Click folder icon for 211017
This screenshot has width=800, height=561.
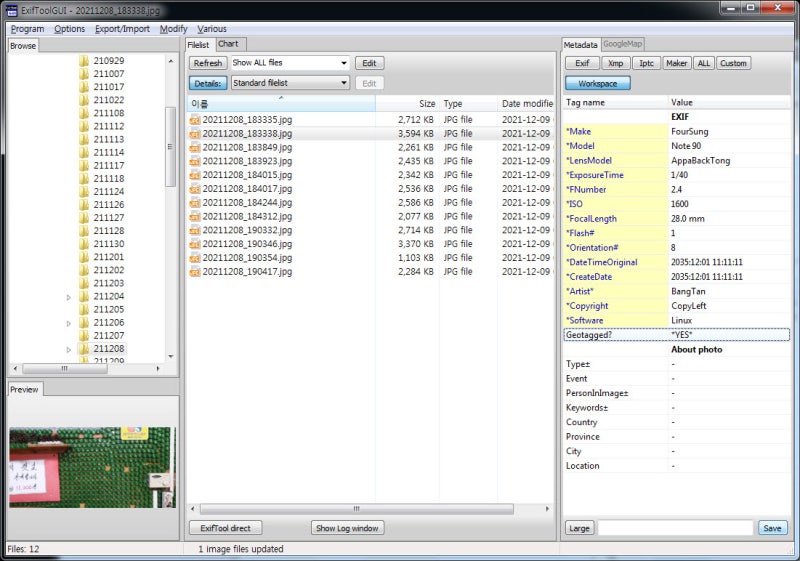pyautogui.click(x=84, y=87)
